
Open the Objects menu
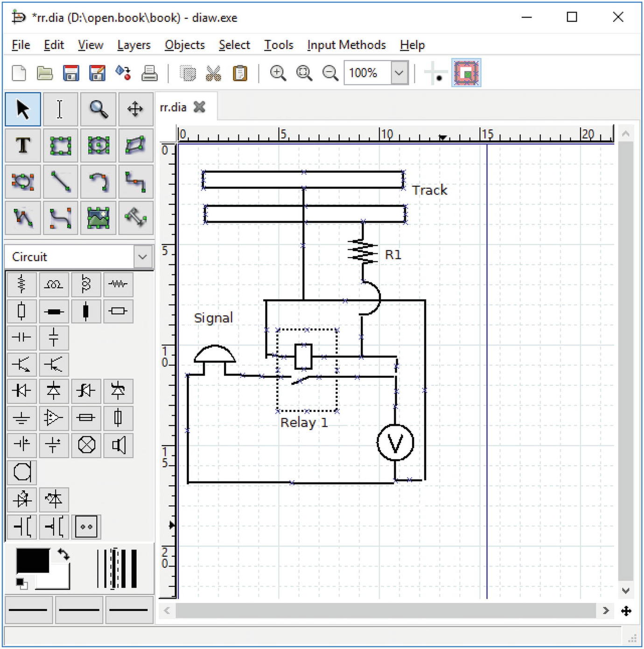(185, 45)
